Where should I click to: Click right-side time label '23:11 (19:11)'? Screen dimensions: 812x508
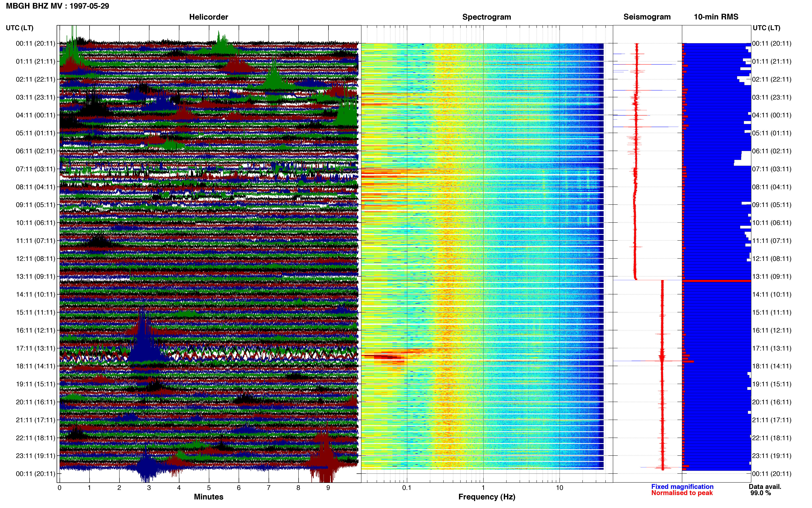click(772, 456)
